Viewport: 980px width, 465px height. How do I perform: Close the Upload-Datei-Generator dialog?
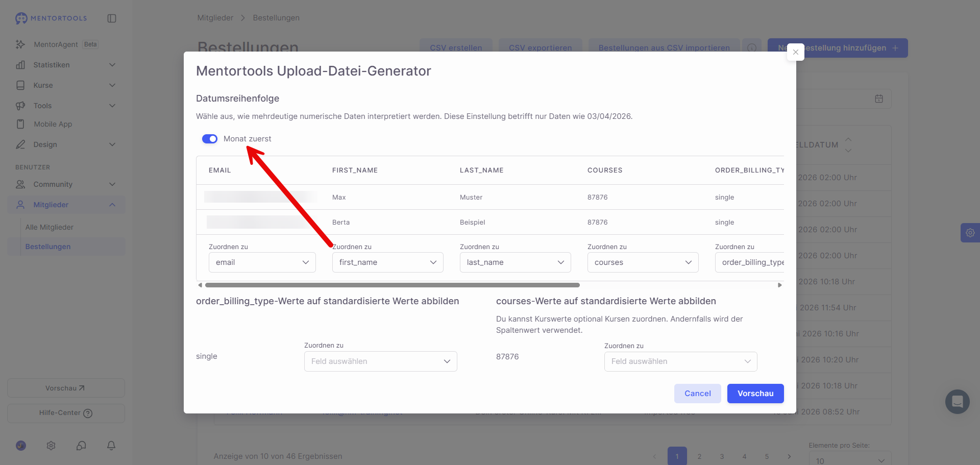point(796,52)
